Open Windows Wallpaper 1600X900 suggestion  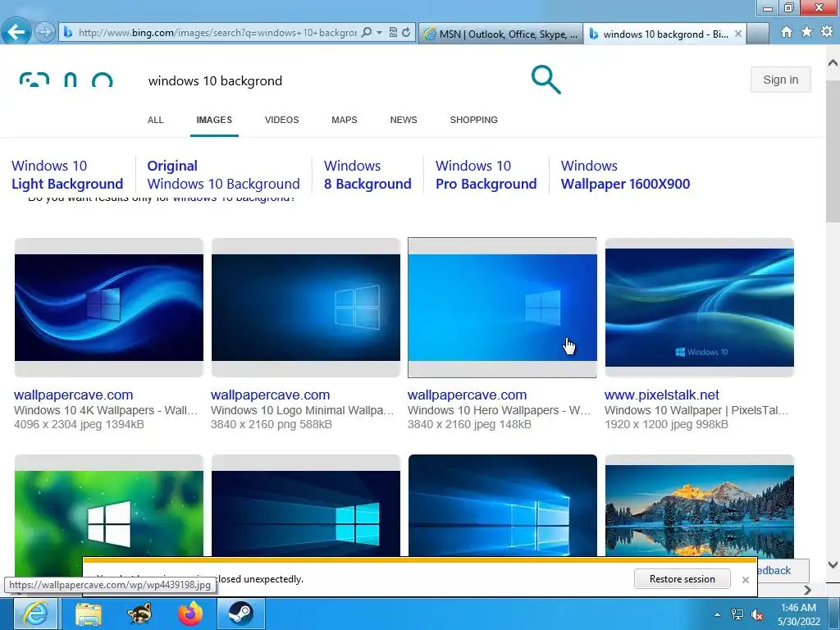point(625,175)
